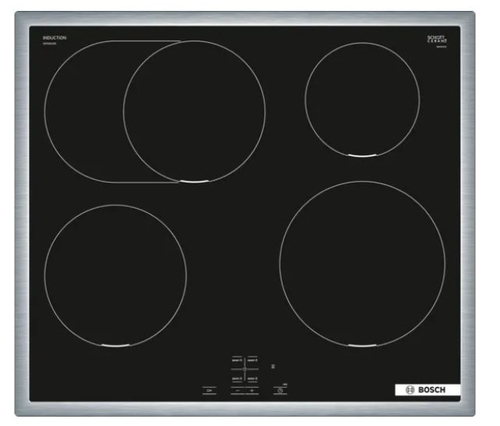Image resolution: width=500 pixels, height=426 pixels.
Task: Click the center cross of the zone selector
Action: click(245, 369)
